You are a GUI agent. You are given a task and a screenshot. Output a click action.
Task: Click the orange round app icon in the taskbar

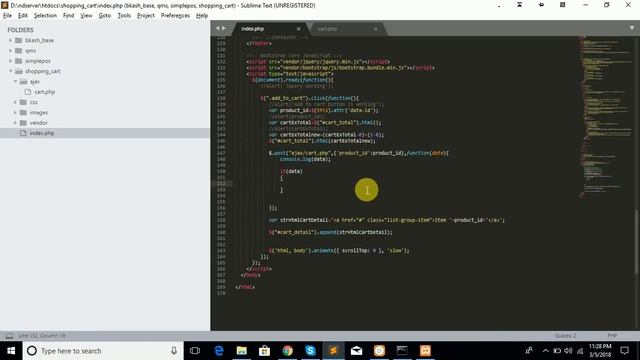coord(379,351)
